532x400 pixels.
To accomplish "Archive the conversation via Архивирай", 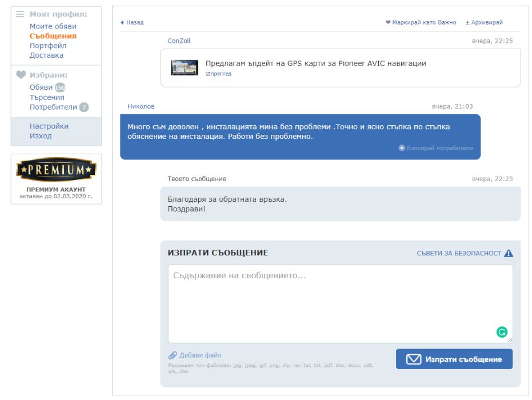I will coord(484,22).
